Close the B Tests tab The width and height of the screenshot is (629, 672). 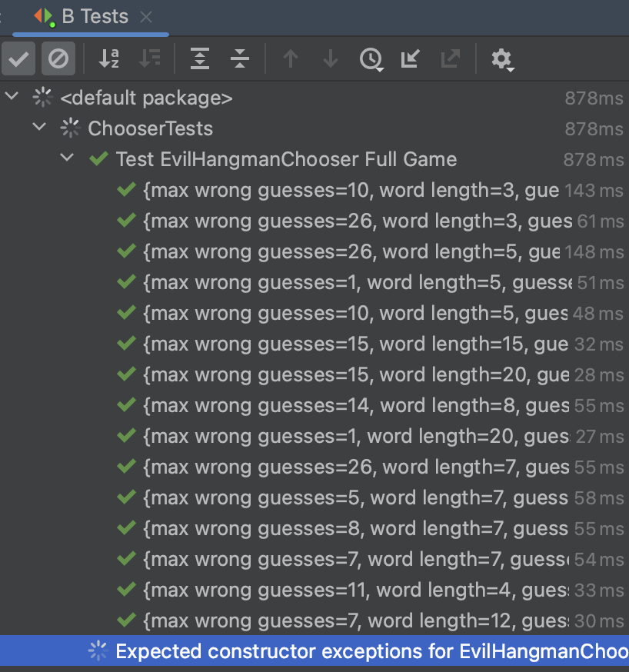pos(147,17)
